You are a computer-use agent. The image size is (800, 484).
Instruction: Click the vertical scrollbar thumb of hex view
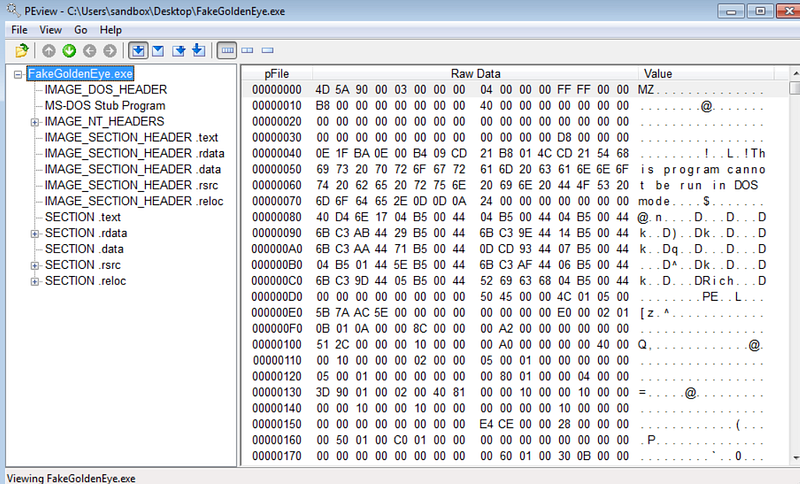point(795,88)
